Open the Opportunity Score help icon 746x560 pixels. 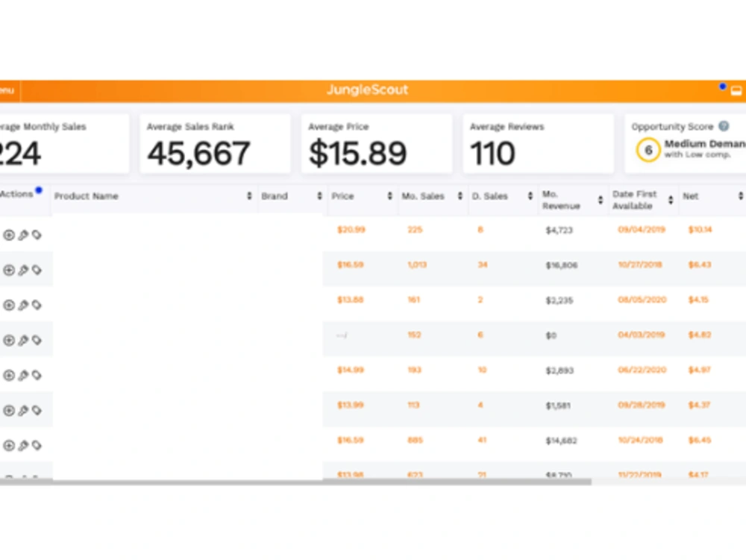coord(724,126)
